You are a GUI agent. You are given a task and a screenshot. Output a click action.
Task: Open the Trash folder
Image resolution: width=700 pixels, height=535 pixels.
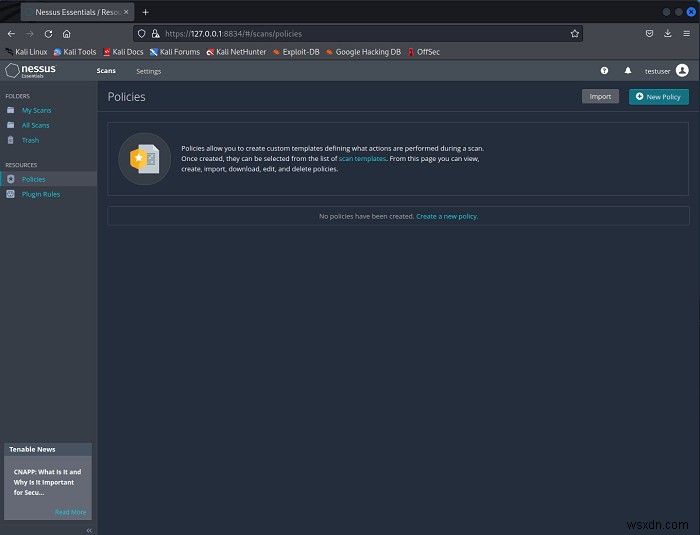tap(30, 140)
